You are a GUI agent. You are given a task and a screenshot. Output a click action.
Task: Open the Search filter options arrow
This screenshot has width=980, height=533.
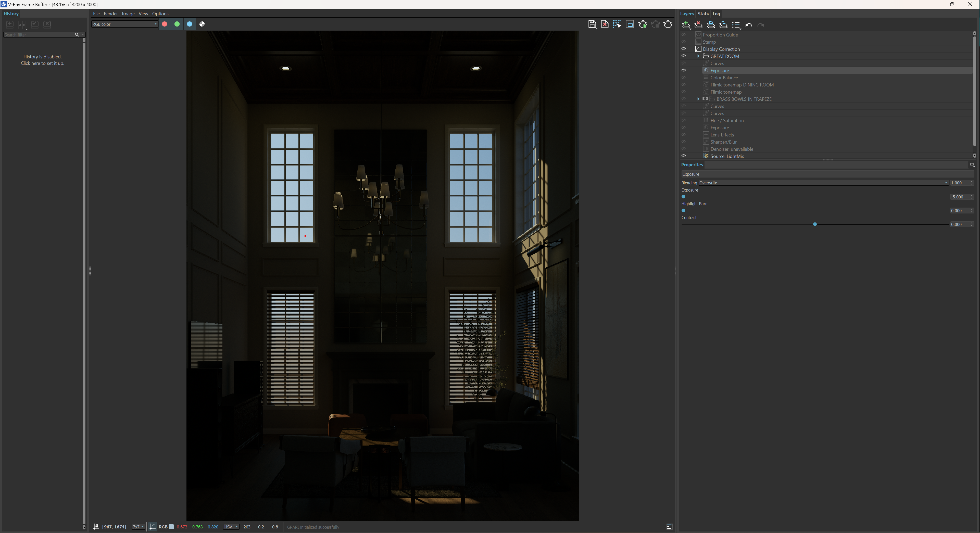click(83, 35)
